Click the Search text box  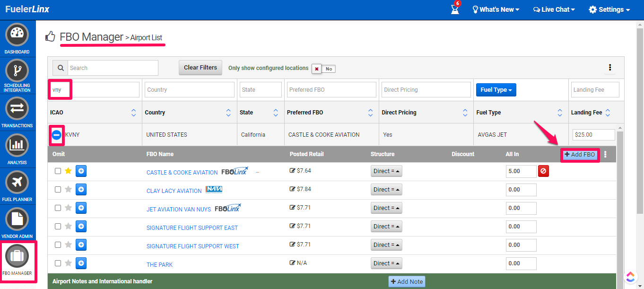pos(113,68)
